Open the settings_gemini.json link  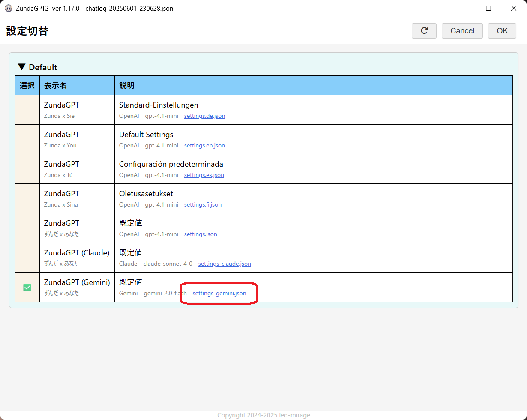click(x=219, y=293)
